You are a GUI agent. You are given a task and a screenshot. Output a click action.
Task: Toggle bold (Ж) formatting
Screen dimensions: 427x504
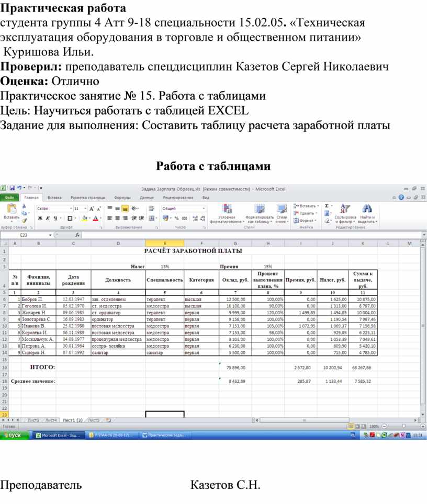(40, 218)
